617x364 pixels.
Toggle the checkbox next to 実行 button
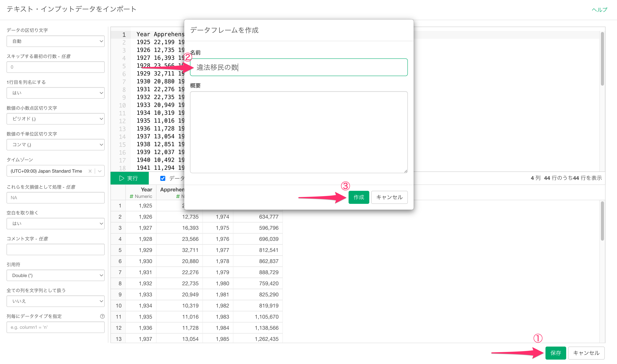pos(163,178)
